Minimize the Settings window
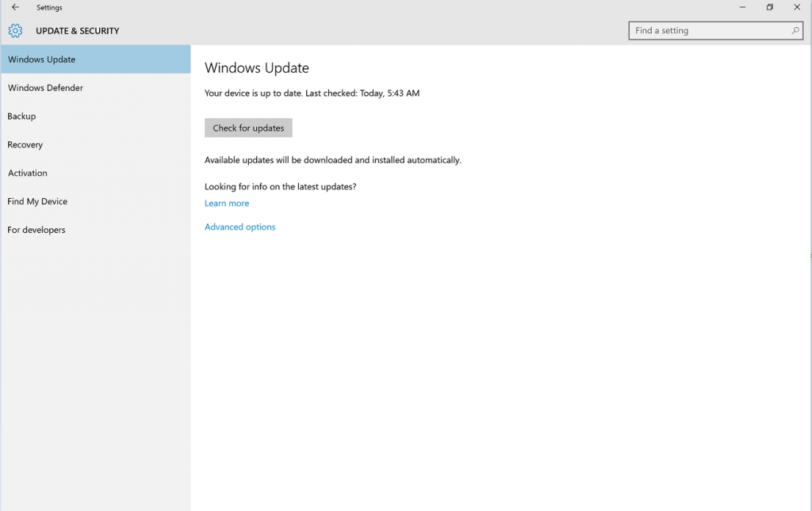Screen dimensions: 812x511 (x=743, y=7)
